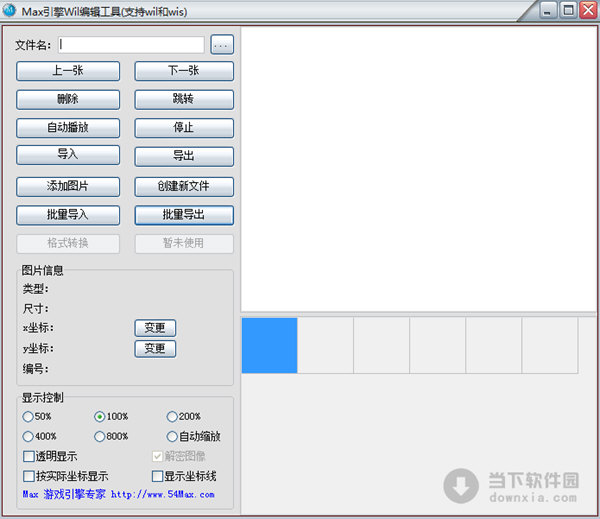Click the 批量导出 batch export button

coord(184,215)
